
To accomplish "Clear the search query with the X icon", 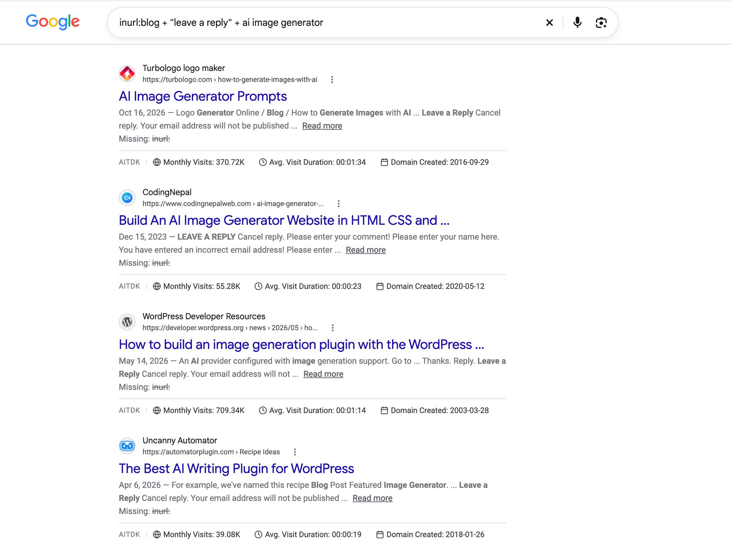I will click(x=549, y=22).
